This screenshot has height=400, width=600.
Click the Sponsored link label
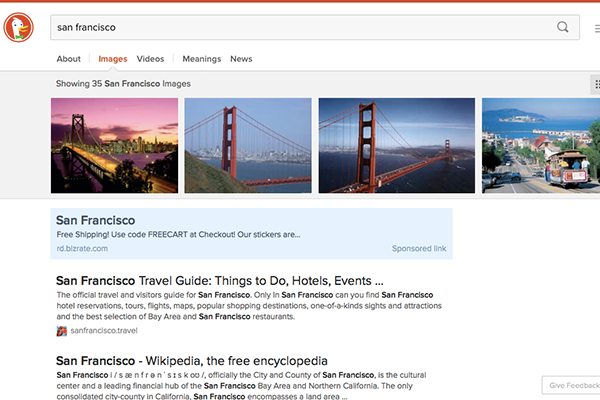click(x=419, y=248)
